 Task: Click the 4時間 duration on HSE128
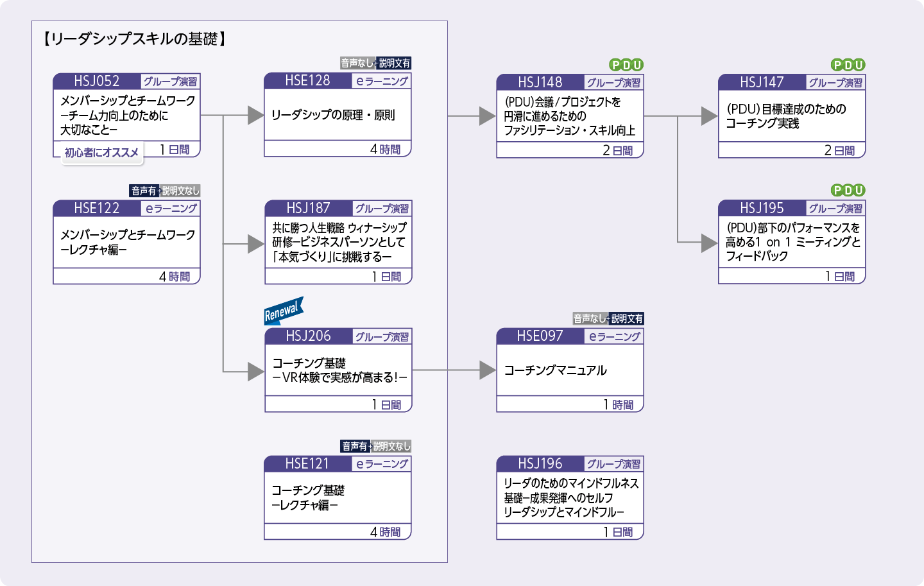386,150
